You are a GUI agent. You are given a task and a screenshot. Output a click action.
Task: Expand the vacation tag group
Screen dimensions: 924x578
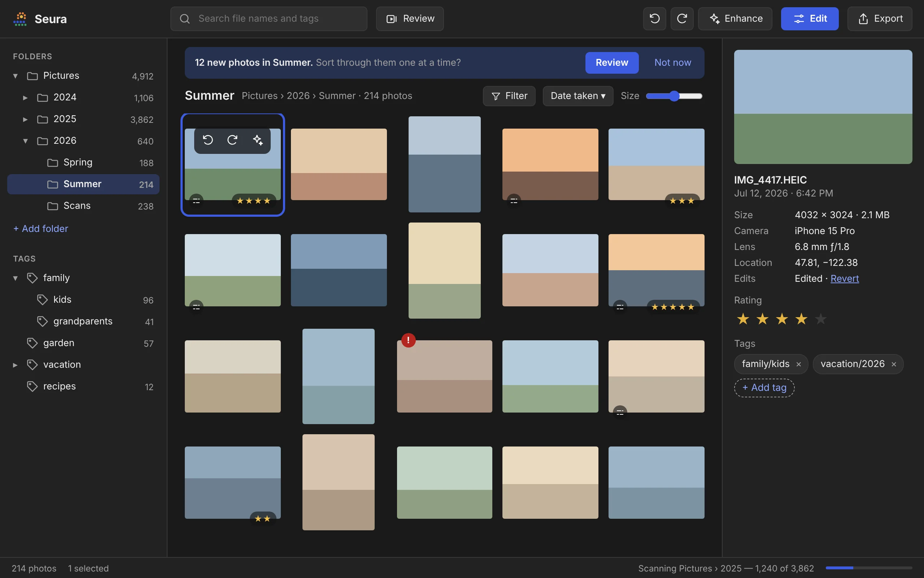(15, 365)
